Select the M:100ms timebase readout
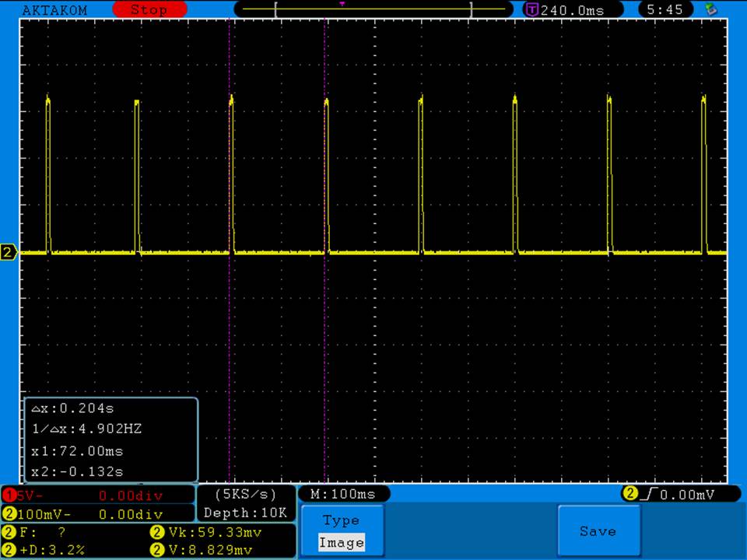Viewport: 747px width, 560px height. [343, 494]
